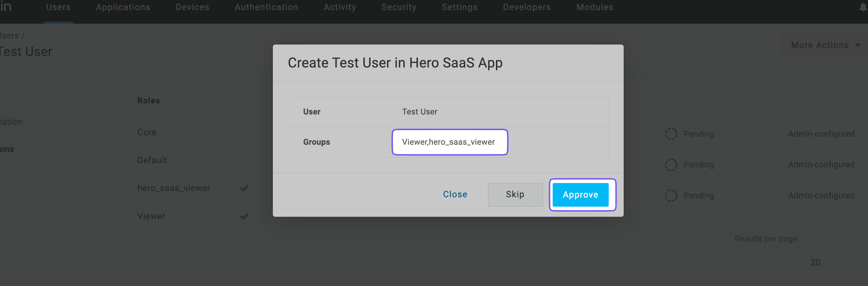Open the results per page selector showing 20
The height and width of the screenshot is (286, 868).
pyautogui.click(x=835, y=263)
